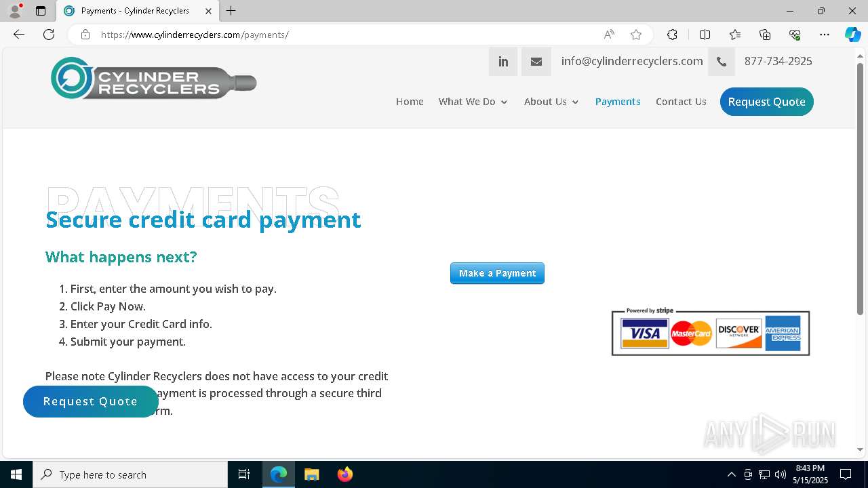Open Copilot sidebar icon
Screen dimensions: 868x488
[x=852, y=35]
